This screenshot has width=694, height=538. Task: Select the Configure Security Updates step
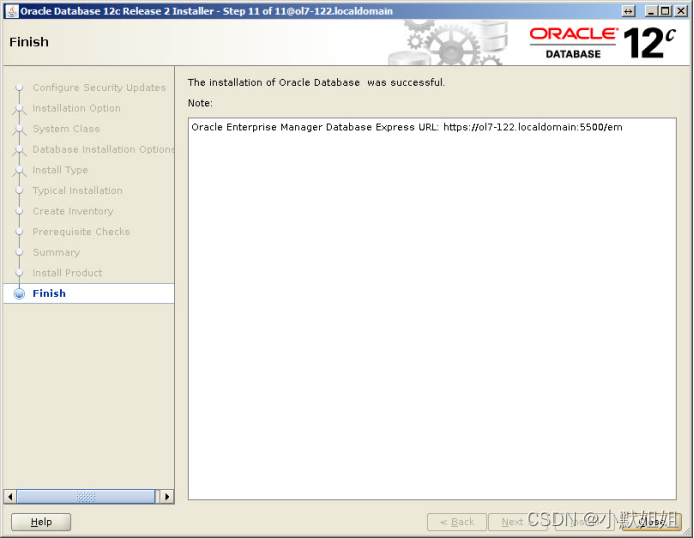pos(99,88)
